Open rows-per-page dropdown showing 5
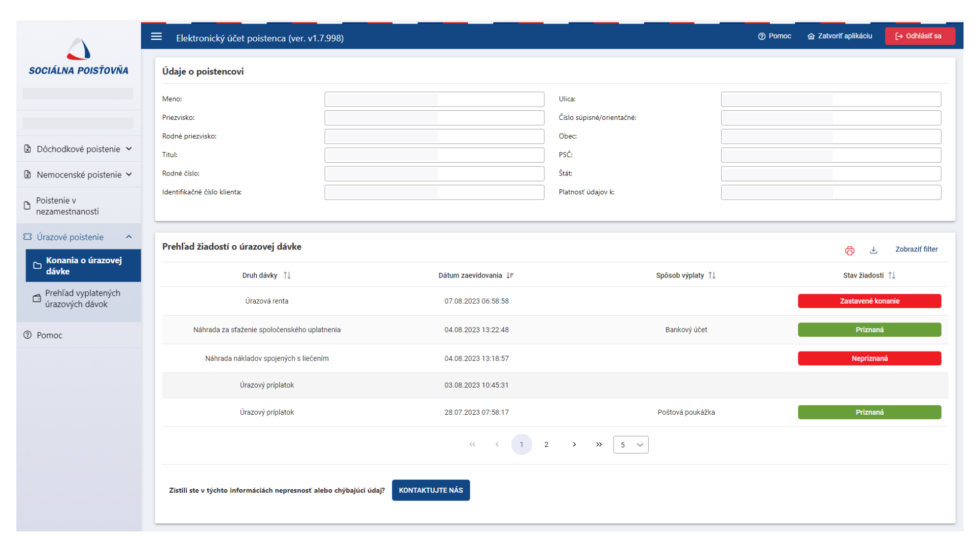 [x=631, y=445]
